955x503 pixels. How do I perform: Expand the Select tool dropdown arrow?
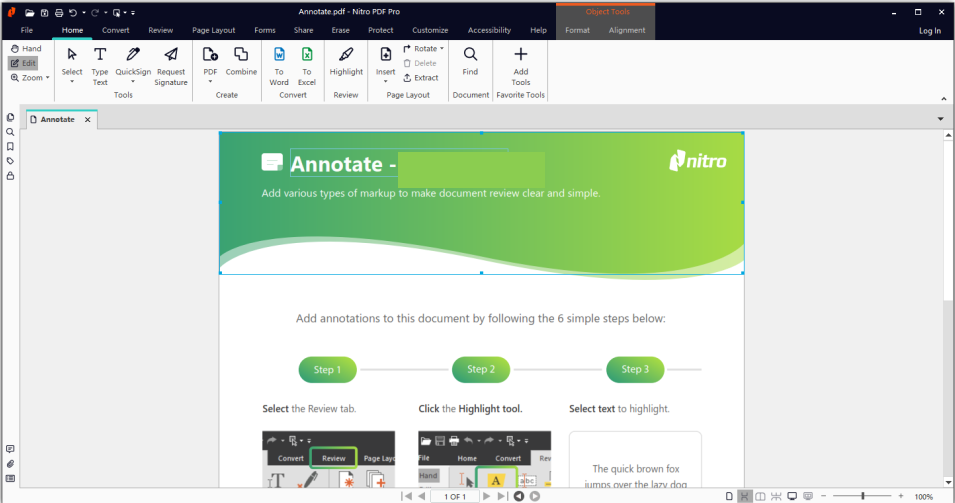(x=72, y=82)
